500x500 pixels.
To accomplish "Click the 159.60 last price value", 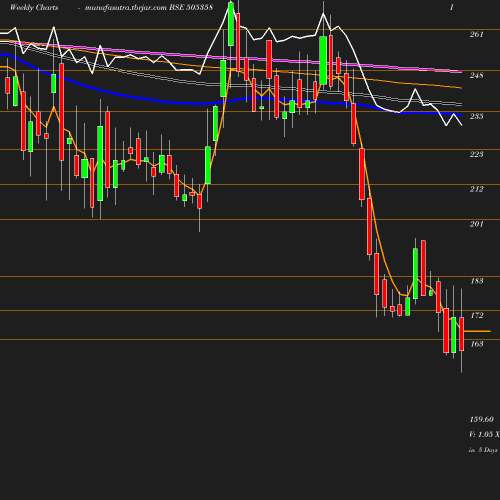I will click(x=482, y=419).
